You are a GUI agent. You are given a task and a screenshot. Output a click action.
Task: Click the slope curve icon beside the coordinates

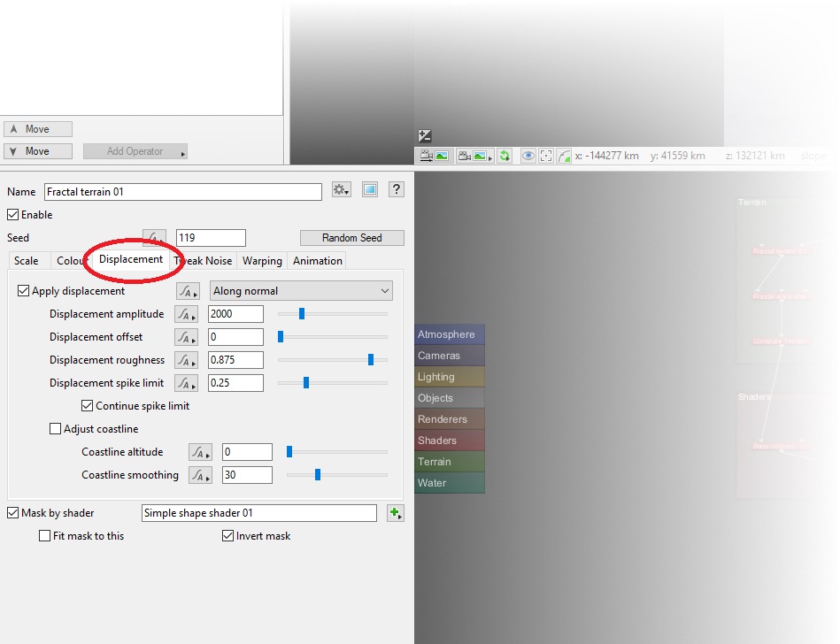[x=564, y=156]
